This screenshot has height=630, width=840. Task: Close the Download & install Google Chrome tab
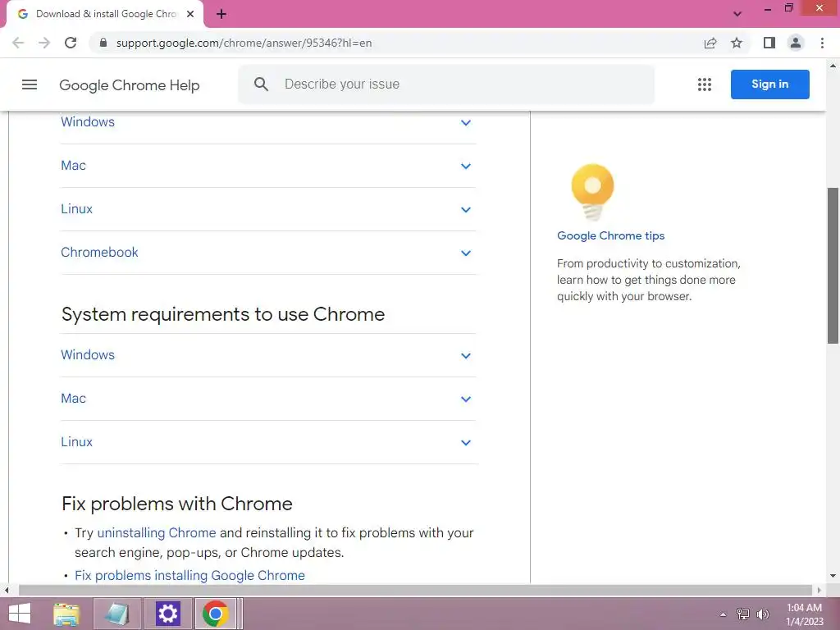190,14
